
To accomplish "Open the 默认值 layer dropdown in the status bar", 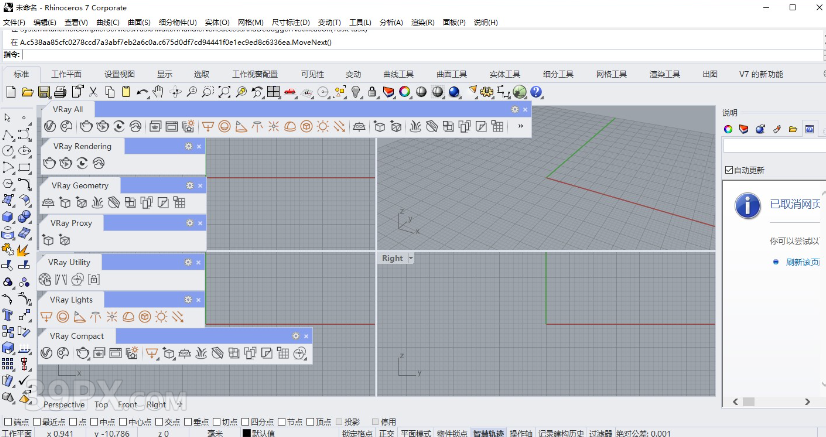I will [262, 433].
